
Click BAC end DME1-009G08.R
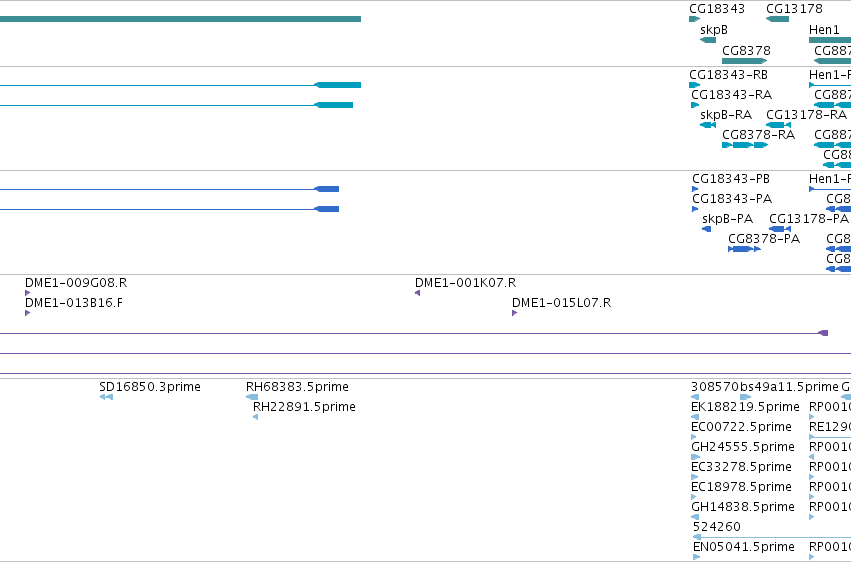76,283
